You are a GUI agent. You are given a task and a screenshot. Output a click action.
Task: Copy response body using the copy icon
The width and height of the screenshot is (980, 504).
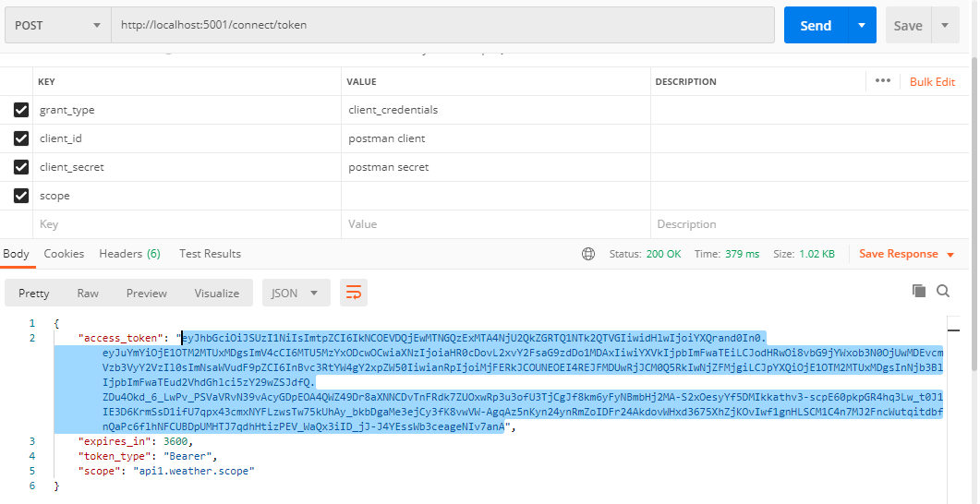[x=918, y=291]
